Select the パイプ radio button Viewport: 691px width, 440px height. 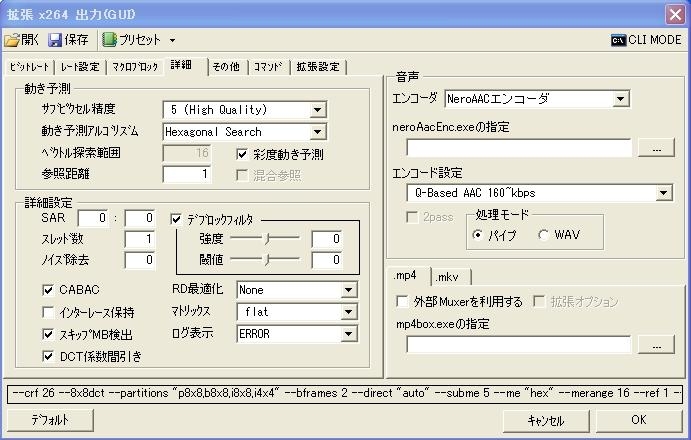pyautogui.click(x=477, y=235)
